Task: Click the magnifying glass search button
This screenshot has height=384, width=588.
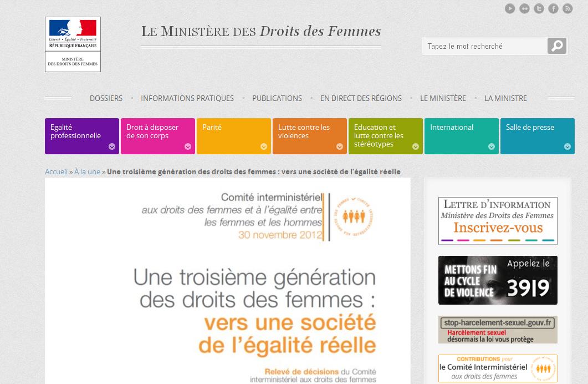Action: pyautogui.click(x=556, y=46)
